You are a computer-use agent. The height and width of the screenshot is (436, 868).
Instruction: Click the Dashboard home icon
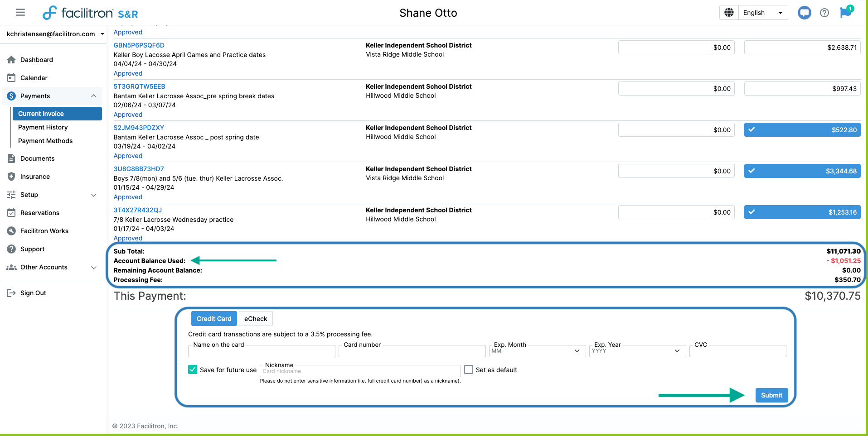click(11, 60)
